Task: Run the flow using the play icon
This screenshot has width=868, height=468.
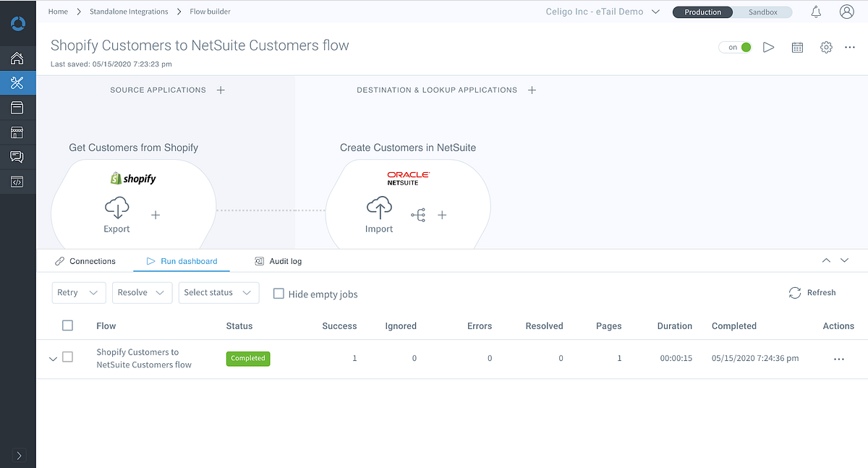Action: (x=769, y=46)
